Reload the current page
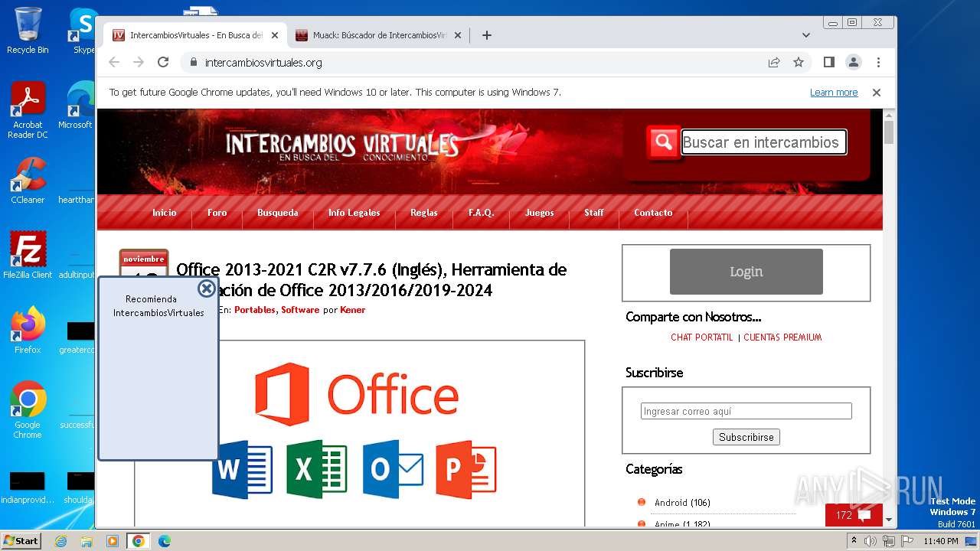This screenshot has width=980, height=551. tap(163, 62)
